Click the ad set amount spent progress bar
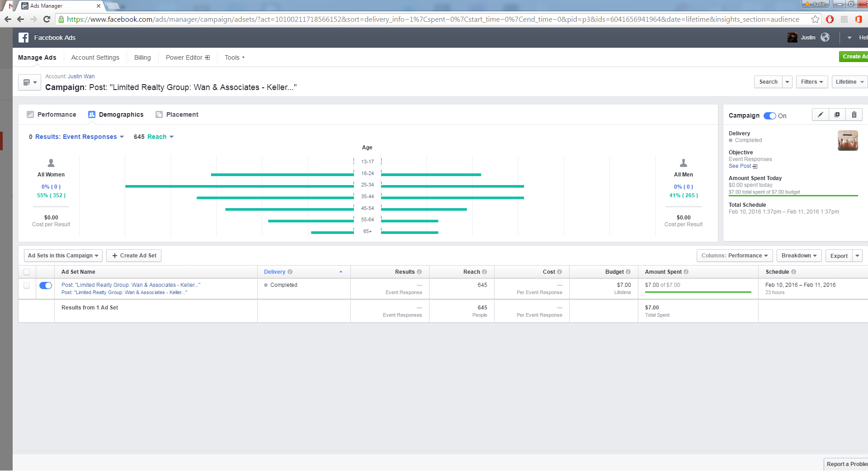 pos(698,292)
